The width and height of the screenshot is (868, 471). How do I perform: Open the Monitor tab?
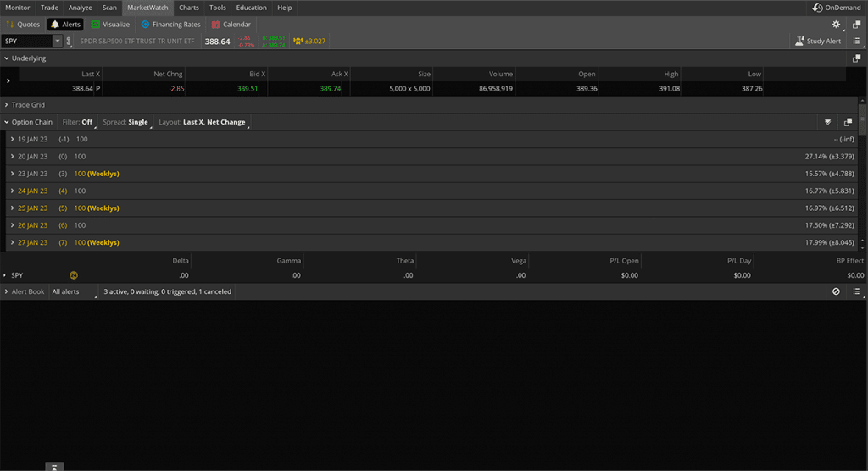(17, 8)
